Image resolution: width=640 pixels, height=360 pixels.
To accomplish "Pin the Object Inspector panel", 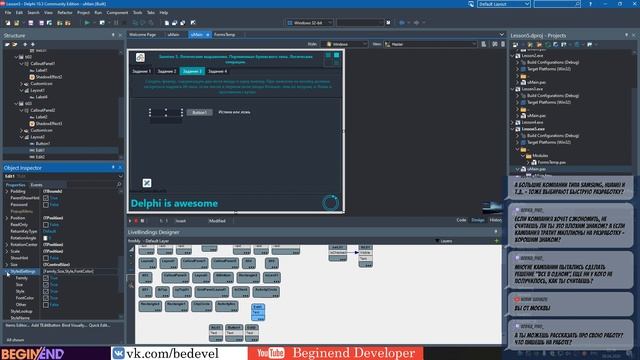I will pyautogui.click(x=113, y=167).
